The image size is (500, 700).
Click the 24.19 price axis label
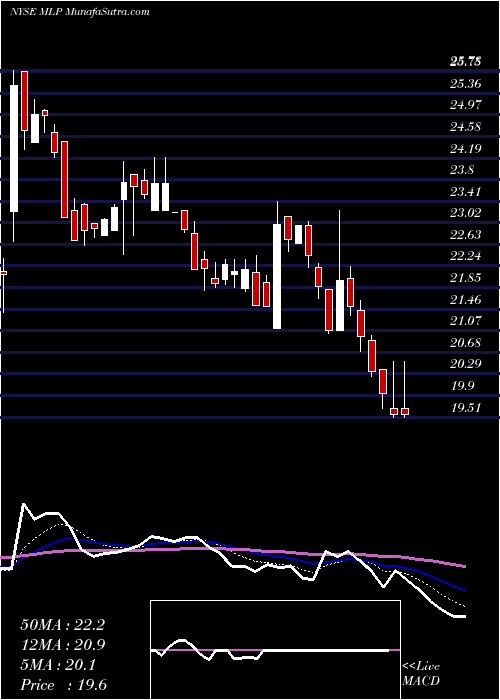pyautogui.click(x=466, y=148)
